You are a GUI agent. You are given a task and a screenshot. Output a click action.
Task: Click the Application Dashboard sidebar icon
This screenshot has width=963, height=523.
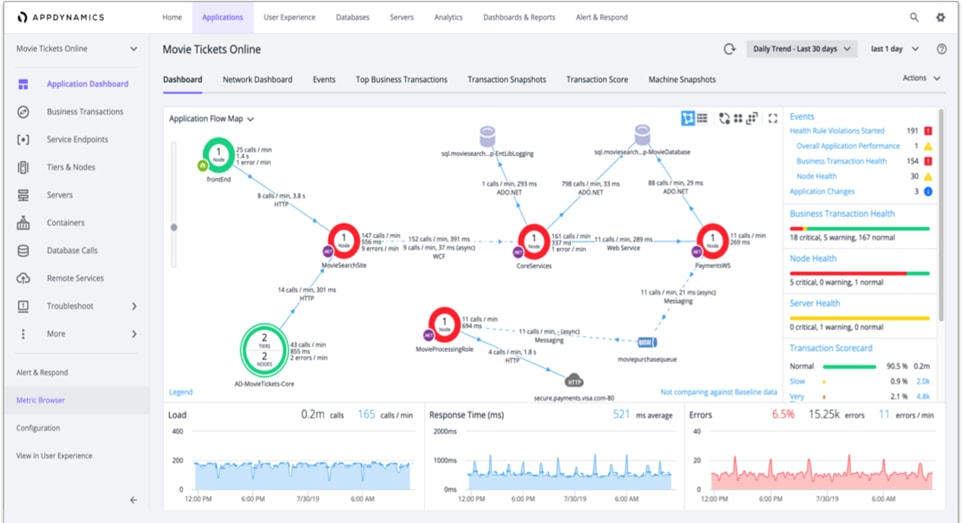pos(23,84)
